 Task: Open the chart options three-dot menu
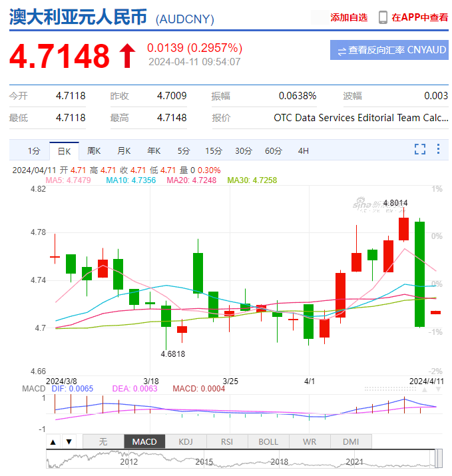[x=438, y=149]
